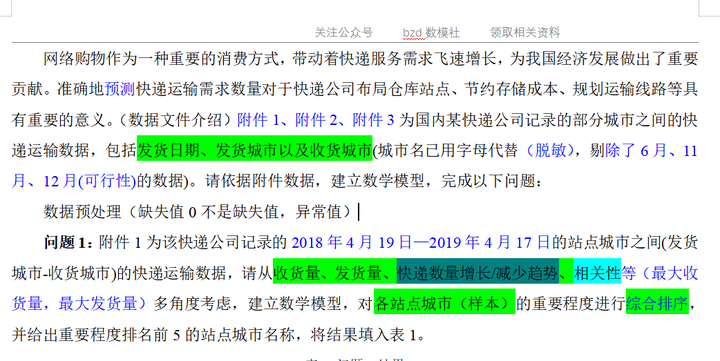Click blue text '最大发货量'
This screenshot has height=361, width=720.
(x=98, y=304)
